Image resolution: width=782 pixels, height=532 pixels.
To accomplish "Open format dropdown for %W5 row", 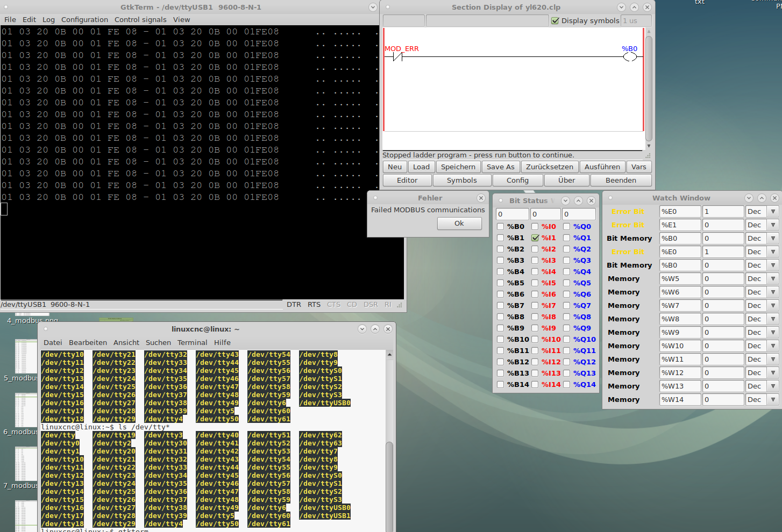I will [773, 278].
